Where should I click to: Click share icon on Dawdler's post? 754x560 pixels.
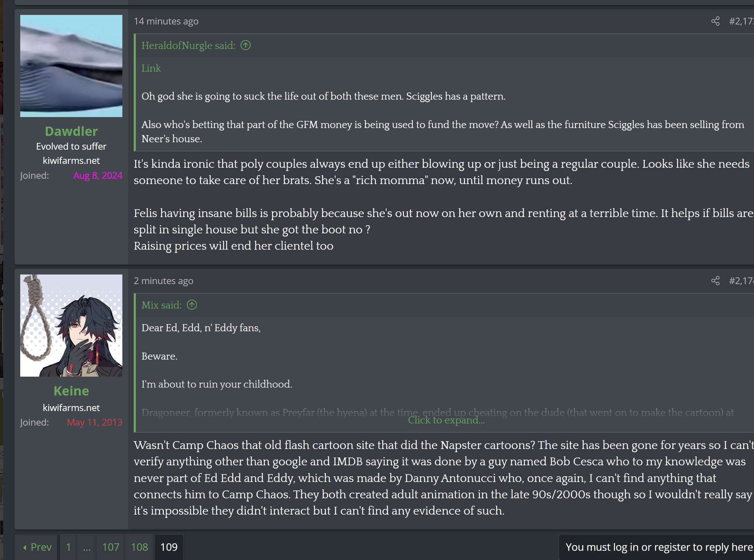click(x=715, y=21)
